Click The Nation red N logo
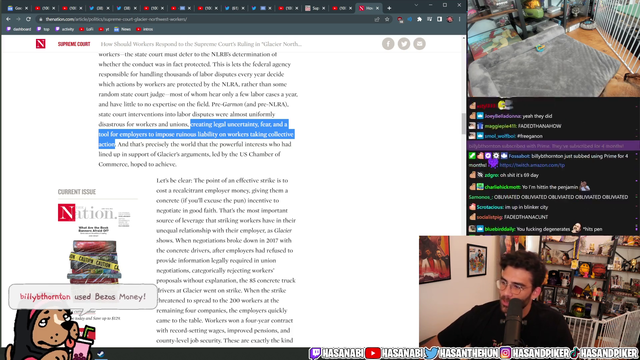This screenshot has width=640, height=360. 40,43
